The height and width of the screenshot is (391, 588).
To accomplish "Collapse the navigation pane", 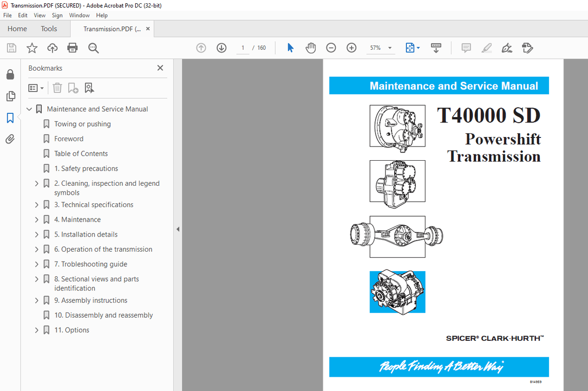I will (178, 229).
